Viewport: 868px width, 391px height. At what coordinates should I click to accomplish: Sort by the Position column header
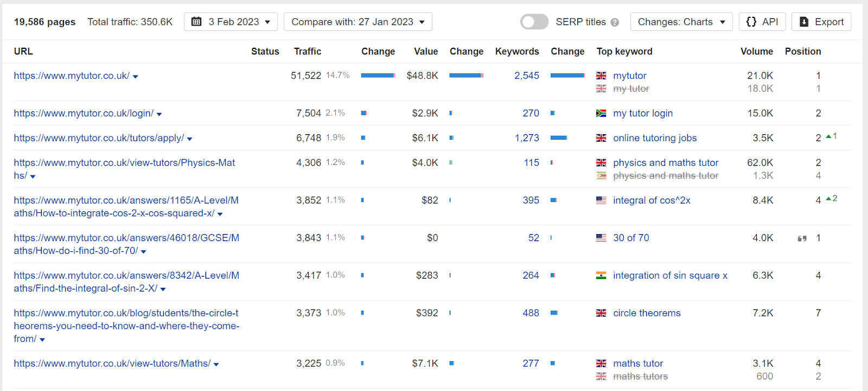point(803,51)
